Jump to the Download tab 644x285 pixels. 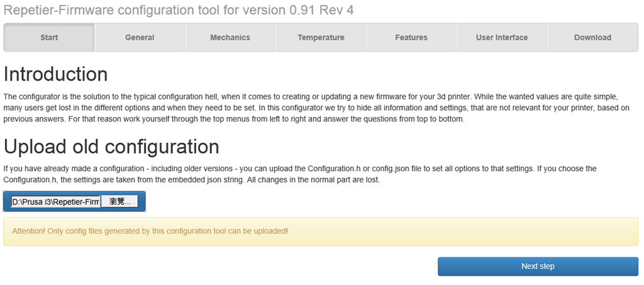[x=592, y=38]
